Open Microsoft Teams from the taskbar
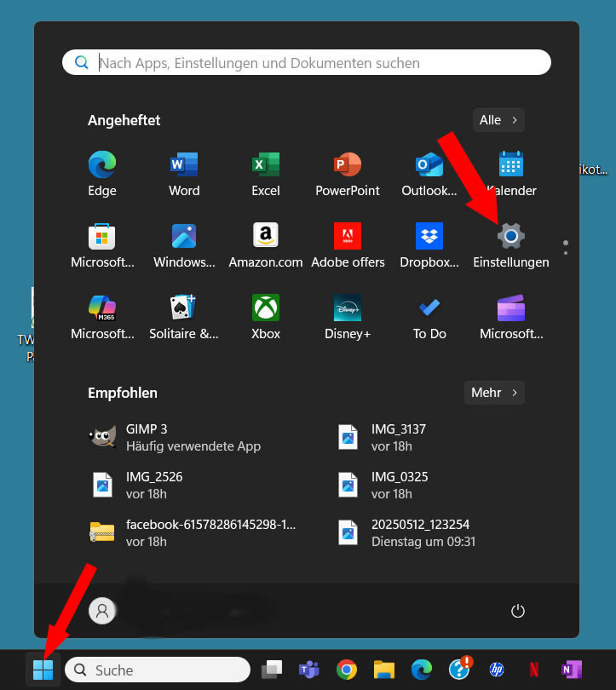The width and height of the screenshot is (616, 690). pyautogui.click(x=309, y=670)
